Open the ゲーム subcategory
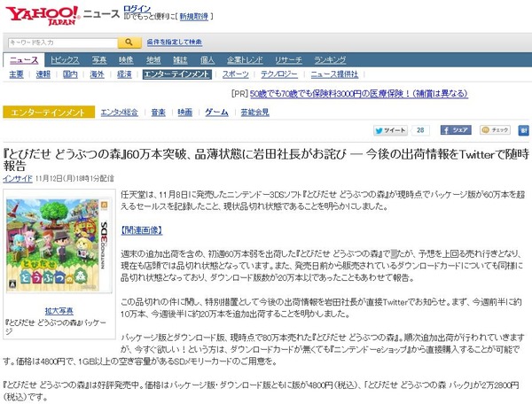532x412 pixels. [216, 113]
